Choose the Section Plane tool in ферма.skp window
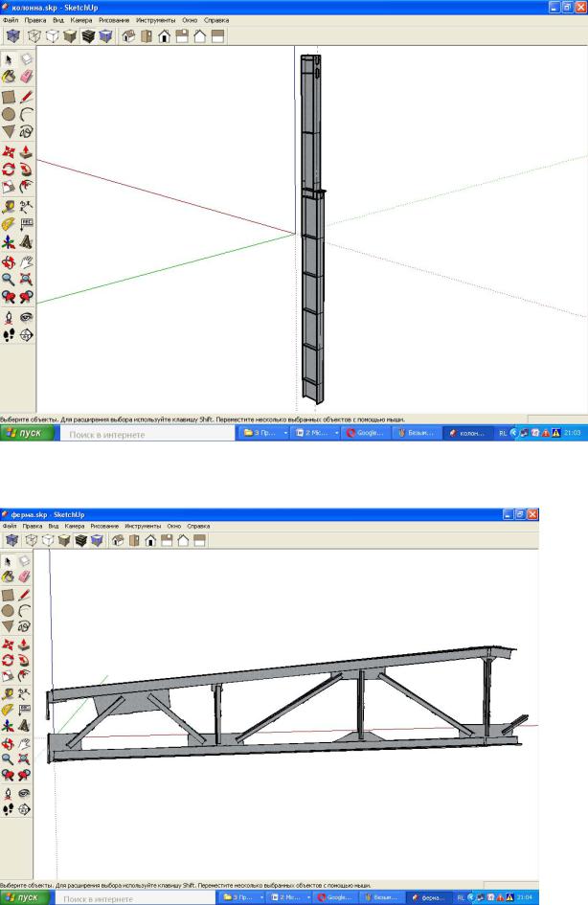 pos(24,809)
